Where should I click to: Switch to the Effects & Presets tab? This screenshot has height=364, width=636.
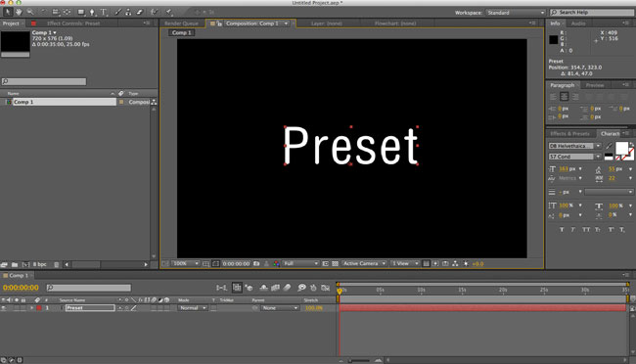(x=569, y=133)
